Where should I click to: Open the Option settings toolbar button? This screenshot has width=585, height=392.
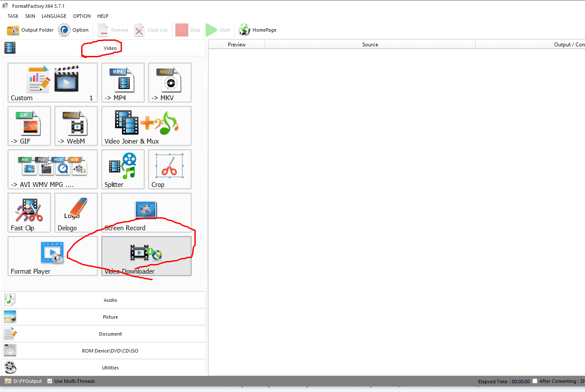[73, 30]
